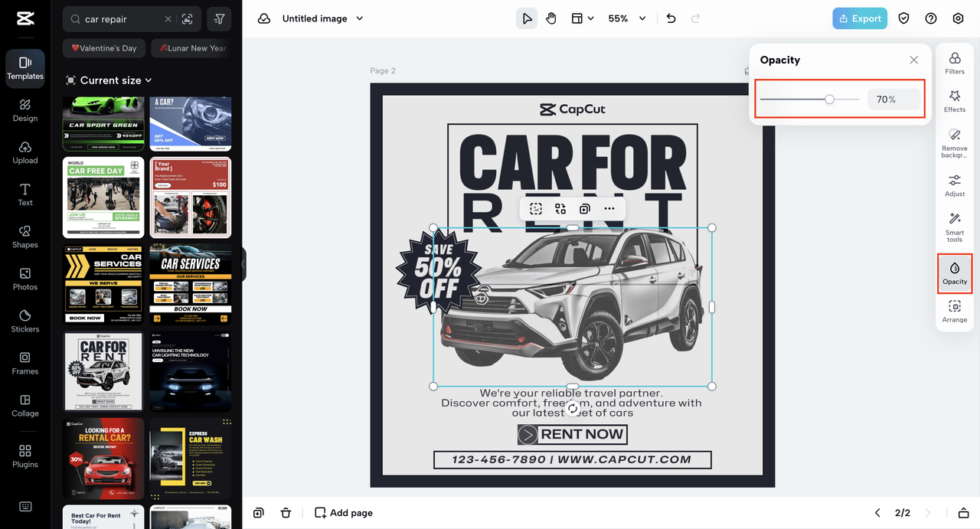
Task: Click the RENT NOW text on canvas
Action: (x=583, y=434)
